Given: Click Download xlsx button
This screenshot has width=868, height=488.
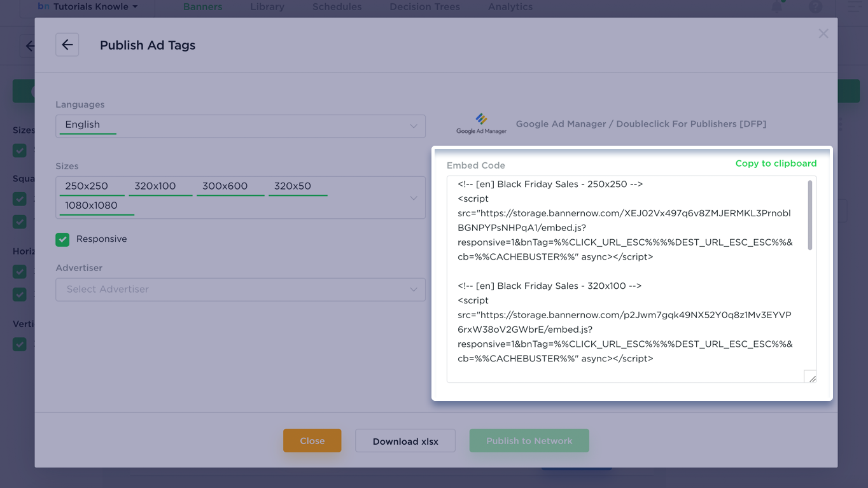Looking at the screenshot, I should pos(405,441).
